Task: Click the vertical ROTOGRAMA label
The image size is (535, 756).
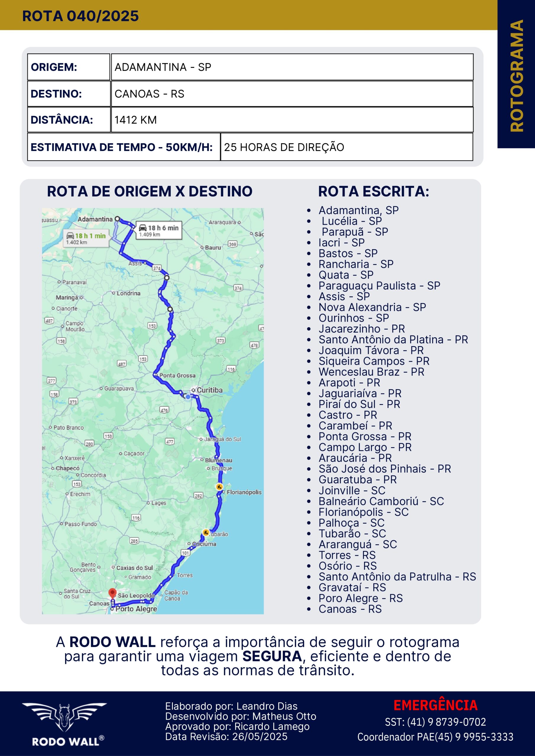Action: click(517, 76)
